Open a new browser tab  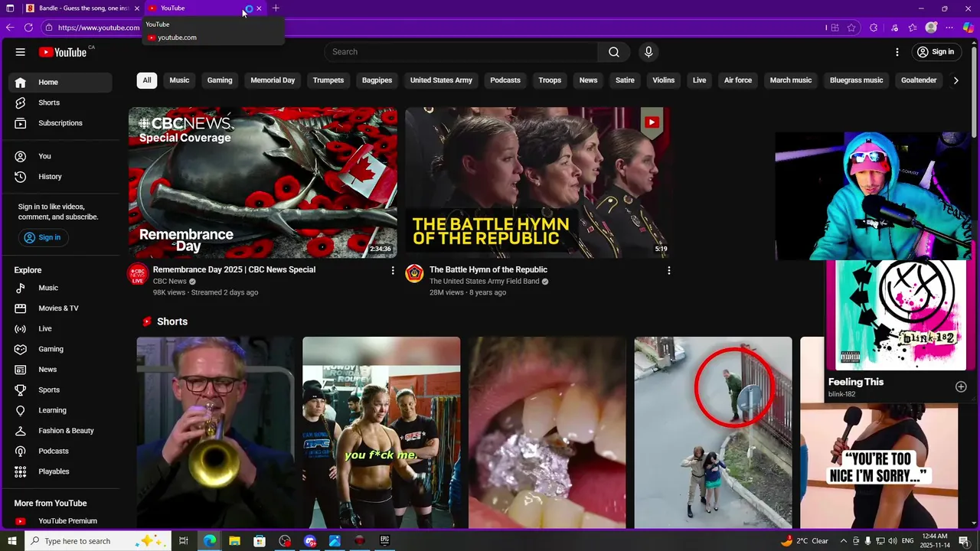[x=276, y=8]
